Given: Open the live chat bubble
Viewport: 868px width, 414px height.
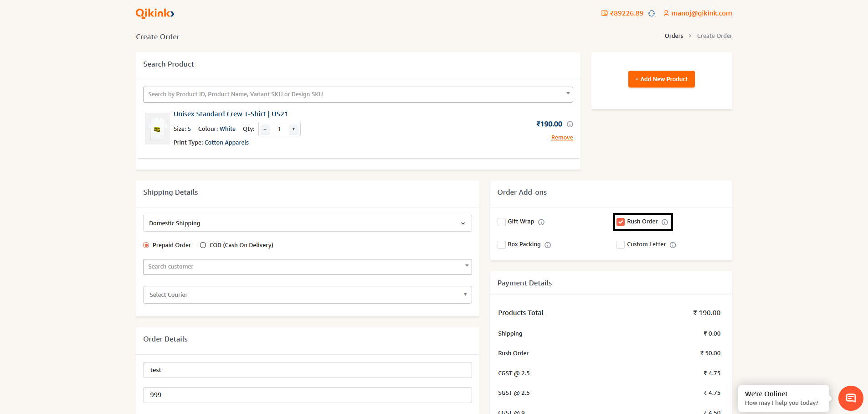Looking at the screenshot, I should [x=850, y=398].
